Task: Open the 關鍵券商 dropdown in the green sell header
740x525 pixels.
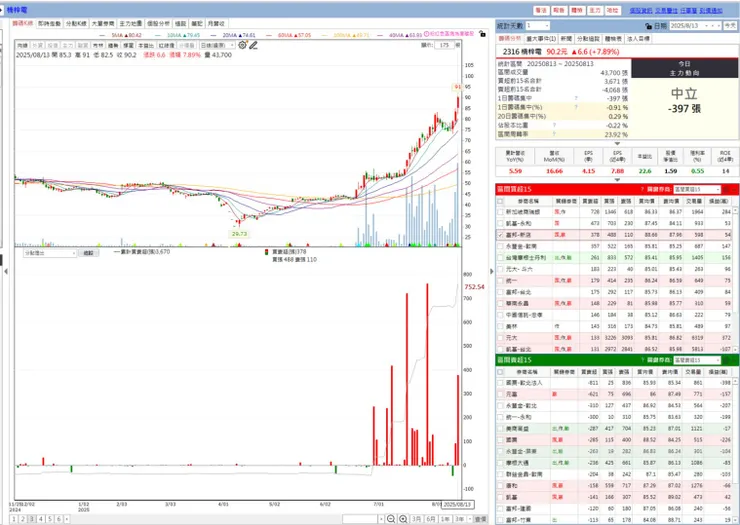Action: [697, 360]
